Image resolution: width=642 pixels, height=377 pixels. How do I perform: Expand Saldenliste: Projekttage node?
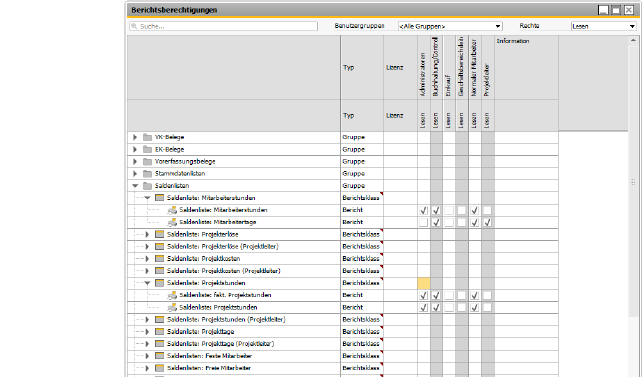[147, 332]
